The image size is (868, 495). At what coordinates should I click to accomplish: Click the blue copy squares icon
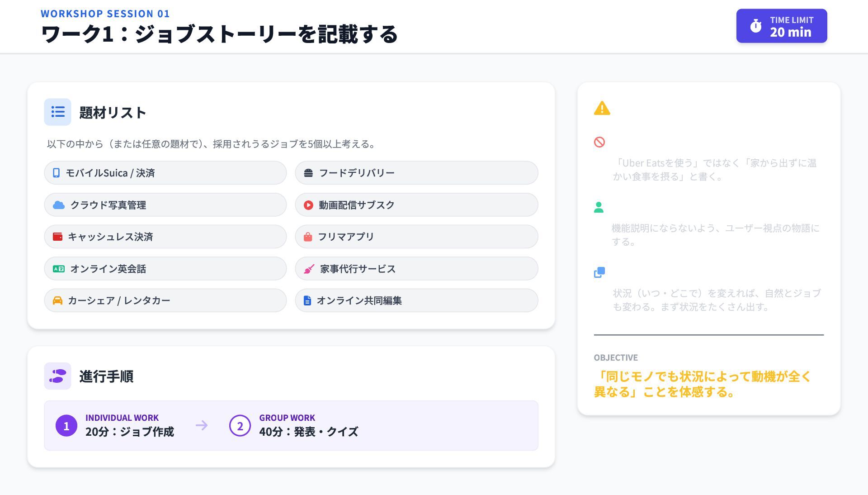point(599,272)
